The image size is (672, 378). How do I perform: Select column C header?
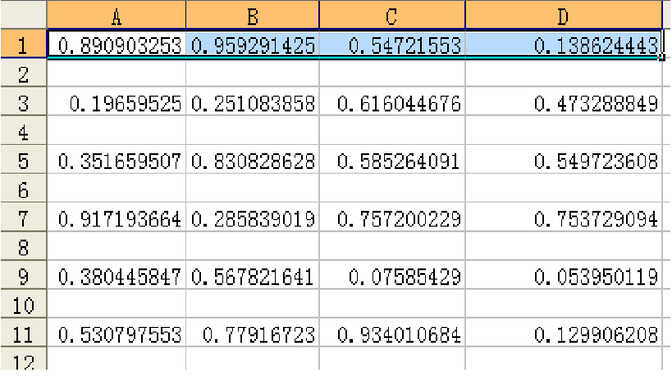pyautogui.click(x=392, y=15)
